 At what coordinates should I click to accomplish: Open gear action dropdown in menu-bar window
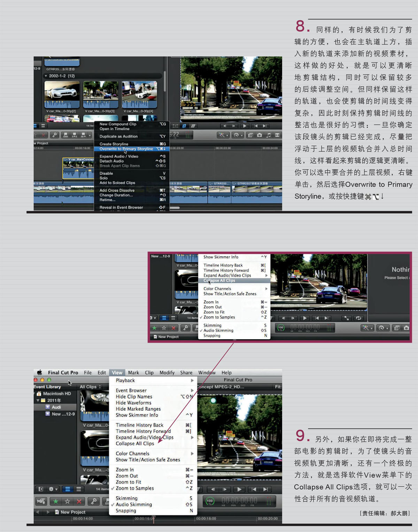(x=53, y=489)
